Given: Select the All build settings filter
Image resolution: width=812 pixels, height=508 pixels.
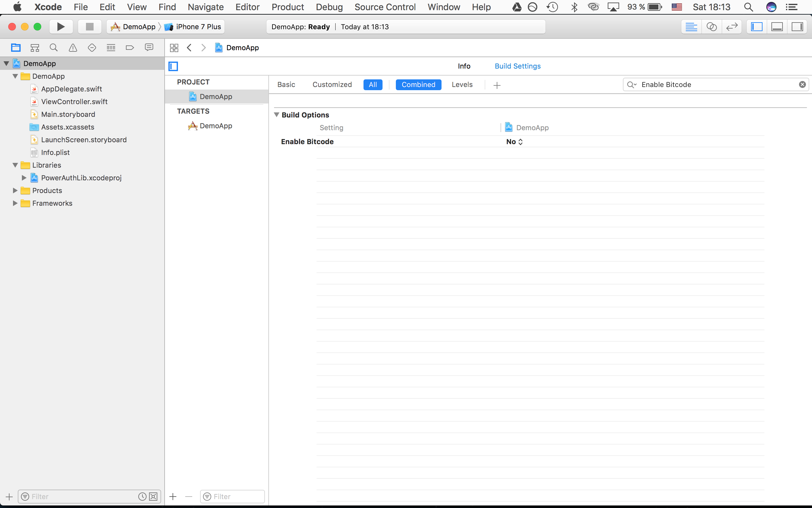Looking at the screenshot, I should pos(373,85).
